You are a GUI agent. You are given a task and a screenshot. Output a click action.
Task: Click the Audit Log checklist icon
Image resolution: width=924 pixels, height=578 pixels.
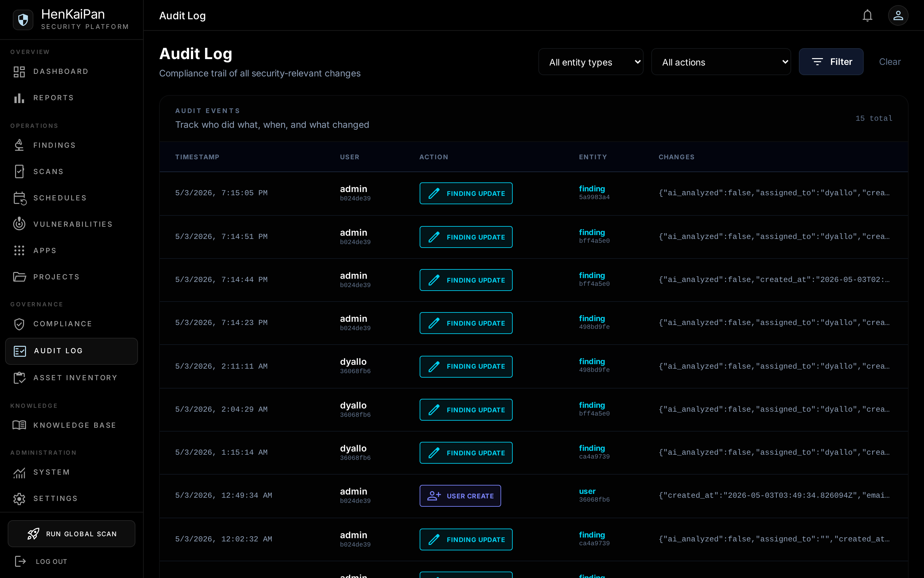coord(20,351)
